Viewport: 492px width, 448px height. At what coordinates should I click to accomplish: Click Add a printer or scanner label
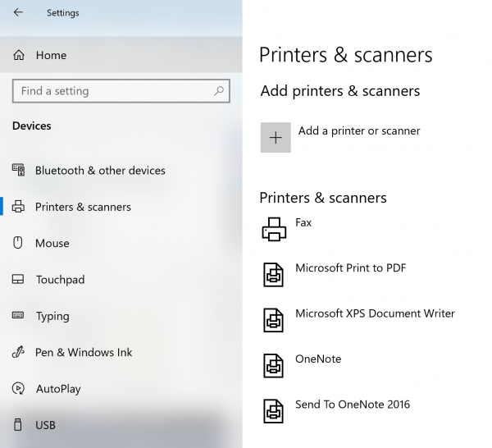359,131
